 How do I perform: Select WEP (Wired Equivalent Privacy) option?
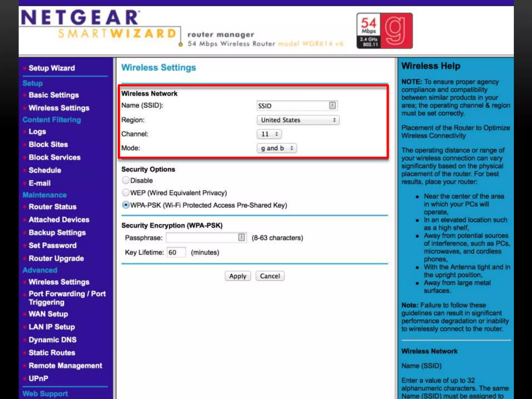click(126, 193)
